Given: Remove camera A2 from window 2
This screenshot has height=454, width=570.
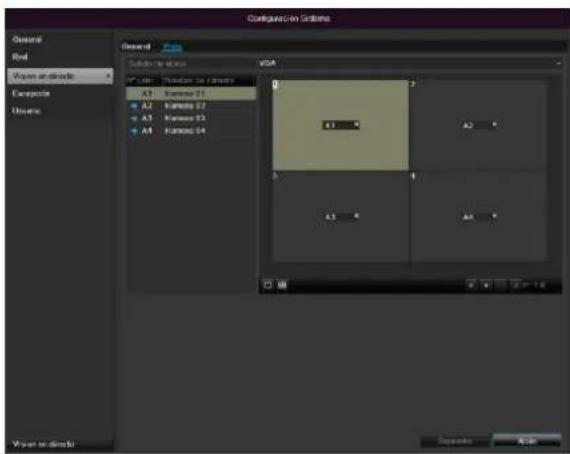Looking at the screenshot, I should [x=494, y=125].
